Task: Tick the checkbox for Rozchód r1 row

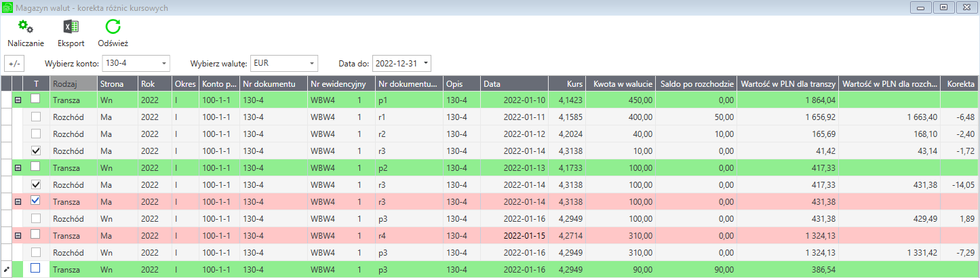Action: (35, 117)
